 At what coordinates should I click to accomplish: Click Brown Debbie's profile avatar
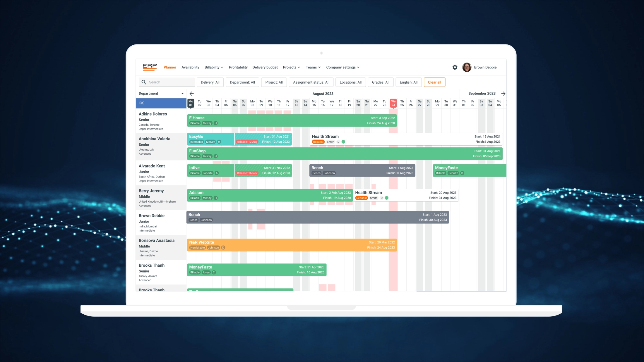[x=467, y=67]
